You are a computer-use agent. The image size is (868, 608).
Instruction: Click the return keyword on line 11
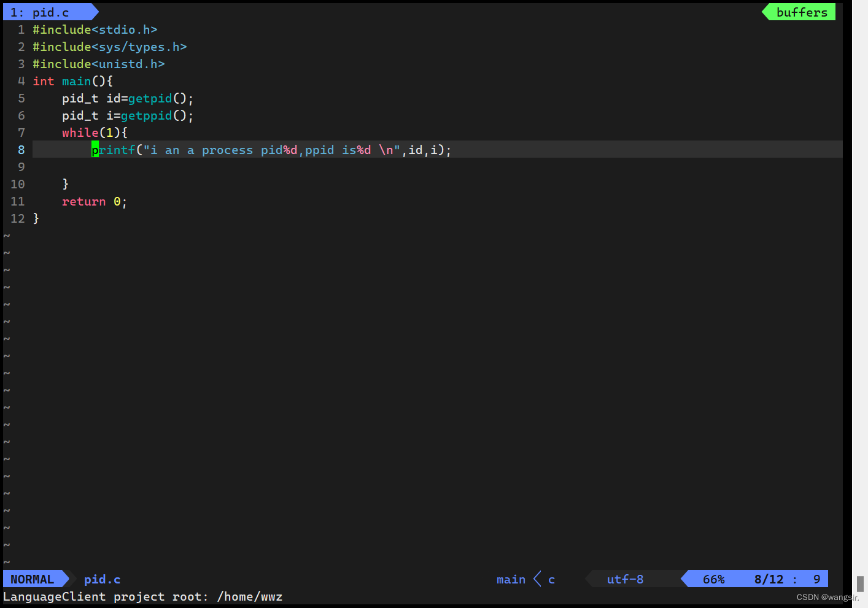click(x=83, y=201)
